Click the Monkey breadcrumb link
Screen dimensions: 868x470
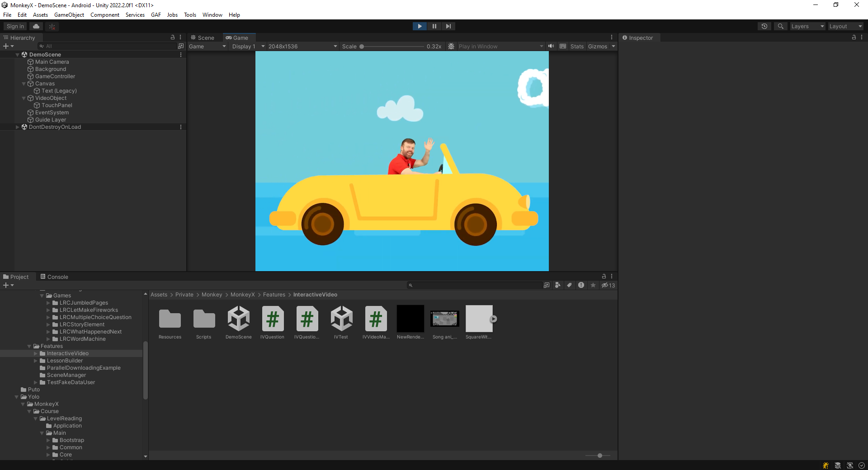click(212, 295)
